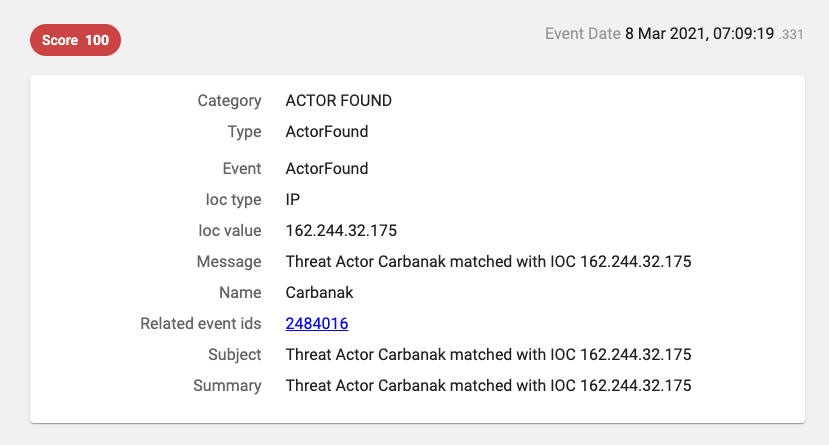Click the red Score 100 badge
The width and height of the screenshot is (829, 445).
click(x=75, y=40)
